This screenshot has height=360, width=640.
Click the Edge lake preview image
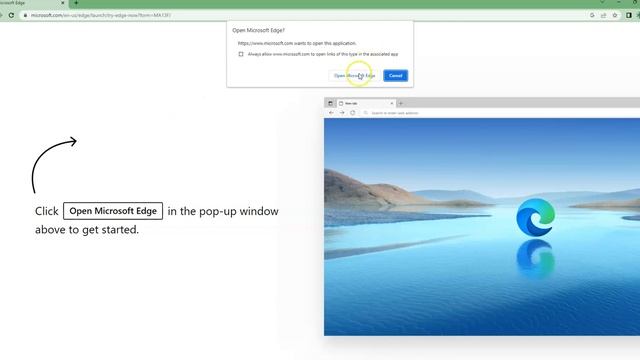pyautogui.click(x=482, y=227)
